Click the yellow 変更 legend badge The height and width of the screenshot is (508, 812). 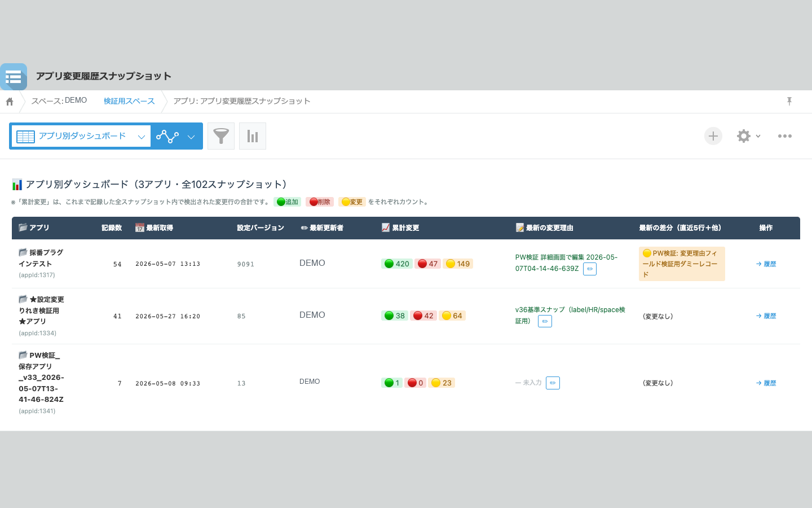click(352, 202)
